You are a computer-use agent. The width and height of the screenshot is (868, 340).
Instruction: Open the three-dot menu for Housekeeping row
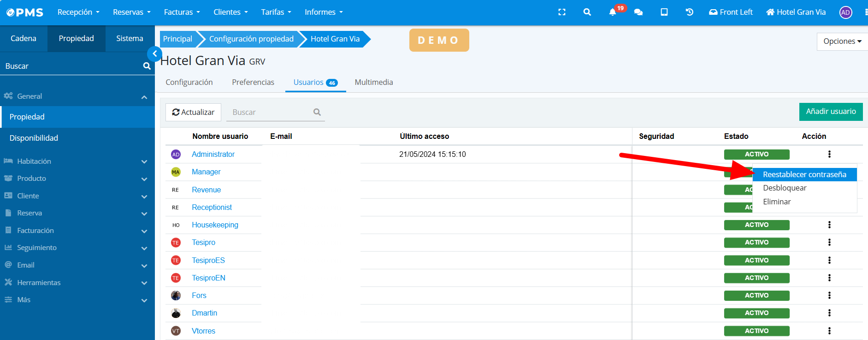point(829,225)
